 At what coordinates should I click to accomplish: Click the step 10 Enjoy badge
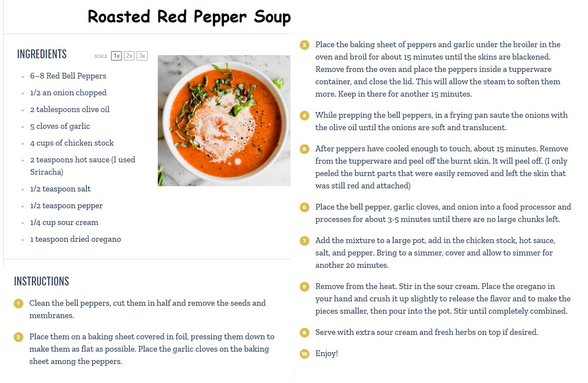(x=304, y=354)
